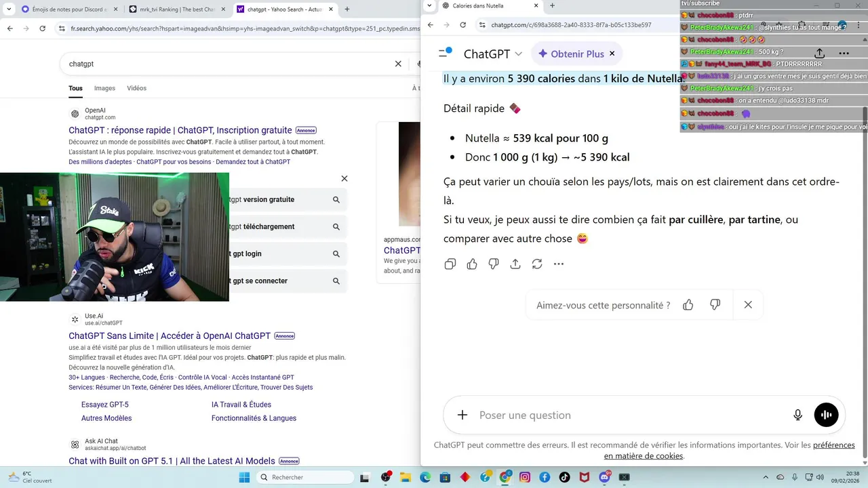
Task: Switch to the Vidéos results tab
Action: tap(136, 88)
